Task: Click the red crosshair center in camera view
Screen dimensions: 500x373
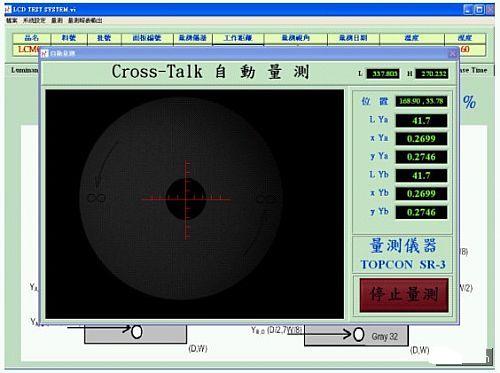Action: pos(186,199)
